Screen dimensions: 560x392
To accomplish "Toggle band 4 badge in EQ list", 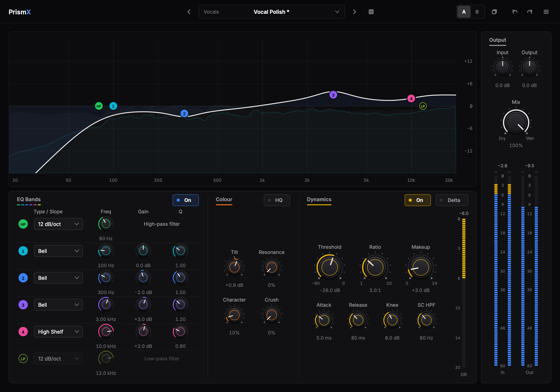I will [23, 332].
